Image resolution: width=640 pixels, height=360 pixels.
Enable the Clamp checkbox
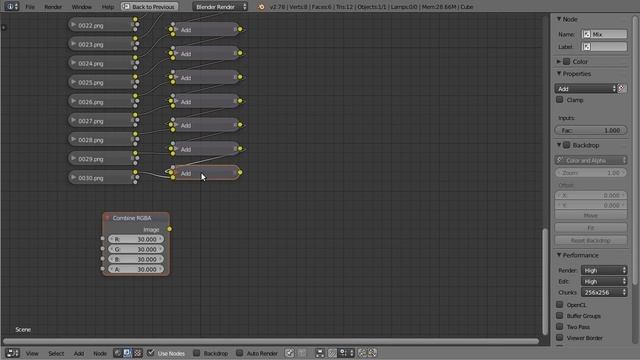click(x=560, y=100)
